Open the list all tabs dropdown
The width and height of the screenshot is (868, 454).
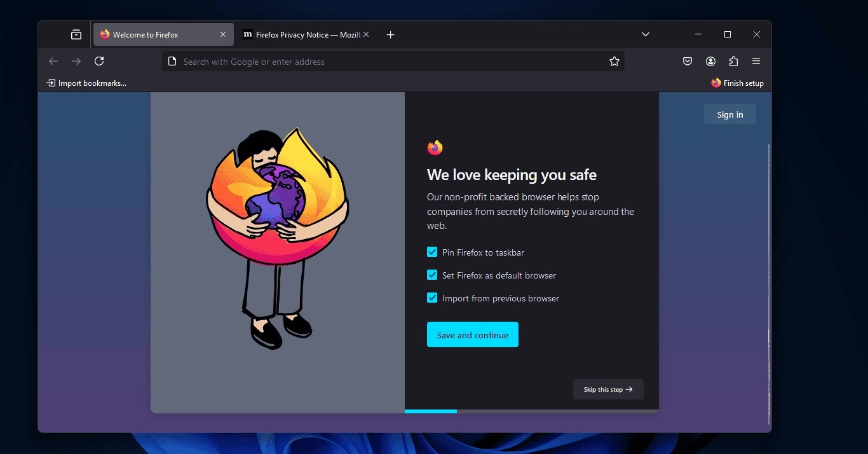(x=646, y=34)
